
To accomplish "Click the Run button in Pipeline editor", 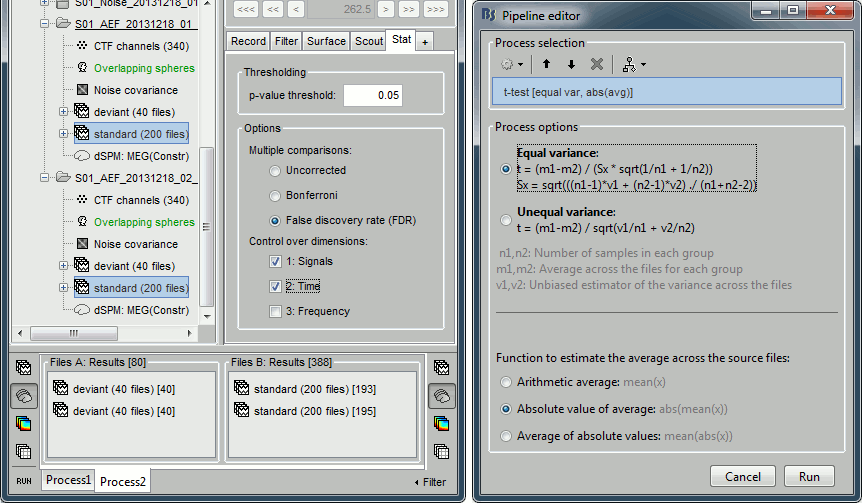I will (809, 477).
